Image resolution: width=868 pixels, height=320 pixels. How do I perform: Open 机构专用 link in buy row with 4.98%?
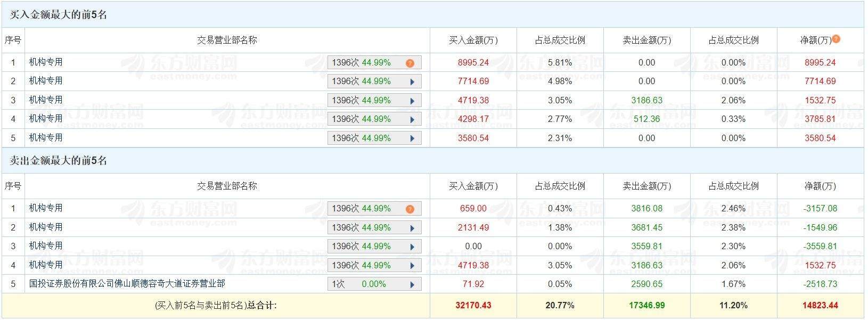(x=46, y=81)
